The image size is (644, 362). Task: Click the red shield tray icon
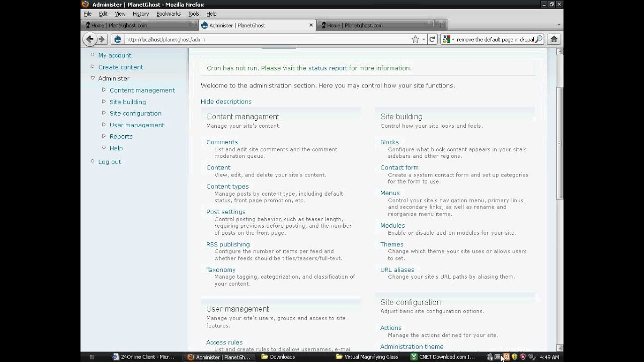click(523, 357)
